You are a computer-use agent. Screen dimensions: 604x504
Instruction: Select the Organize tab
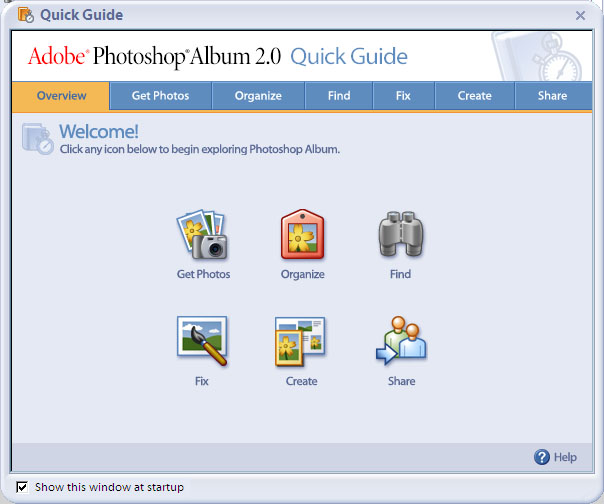258,96
